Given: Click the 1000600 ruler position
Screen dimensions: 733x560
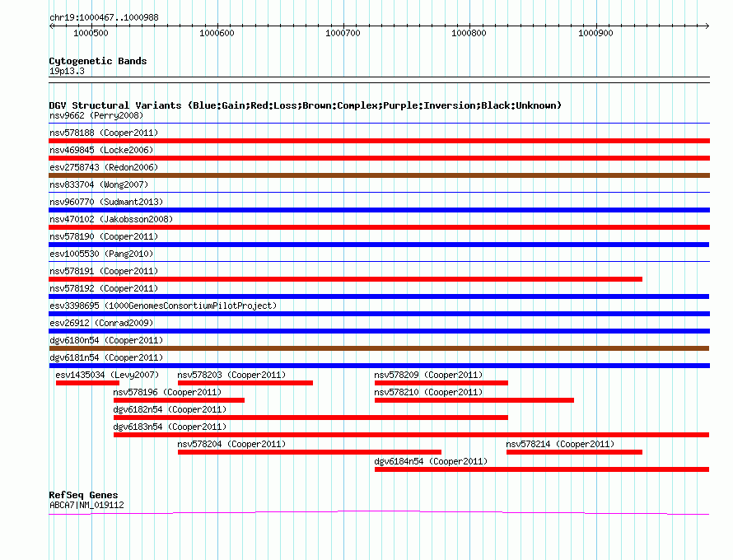Looking at the screenshot, I should click(x=217, y=33).
